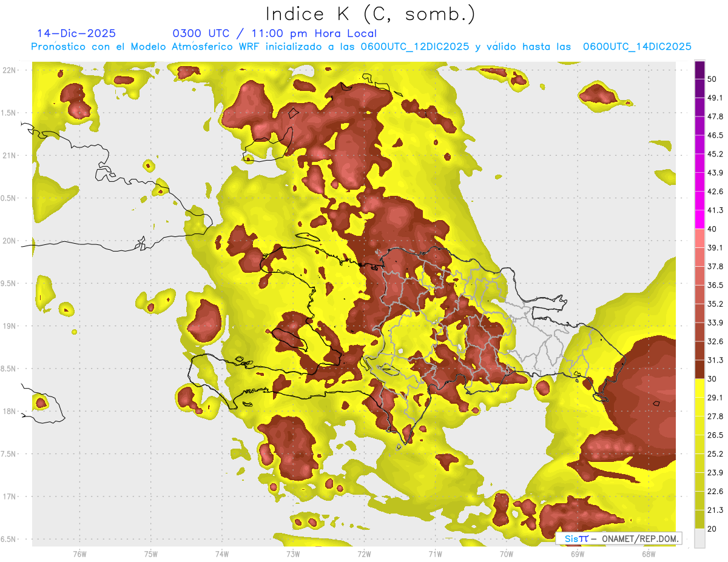Screen dimensions: 728x562
Task: Click the '20' value at color bar bottom
Action: point(713,529)
